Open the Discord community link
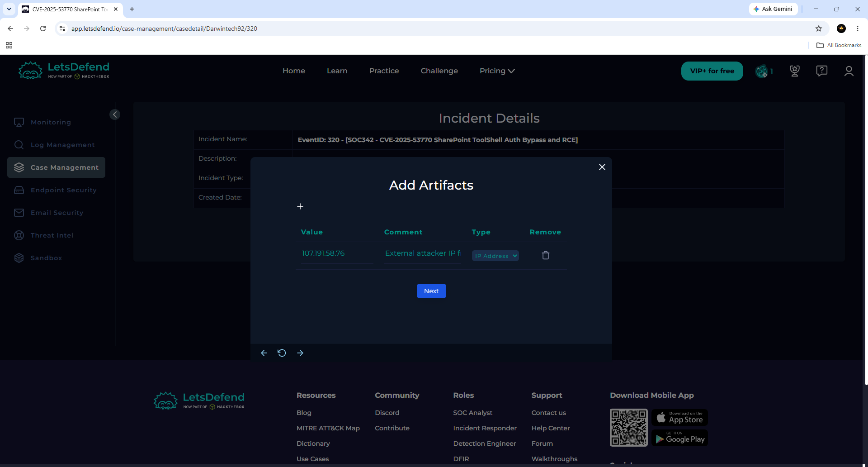Viewport: 868px width, 467px height. click(387, 413)
